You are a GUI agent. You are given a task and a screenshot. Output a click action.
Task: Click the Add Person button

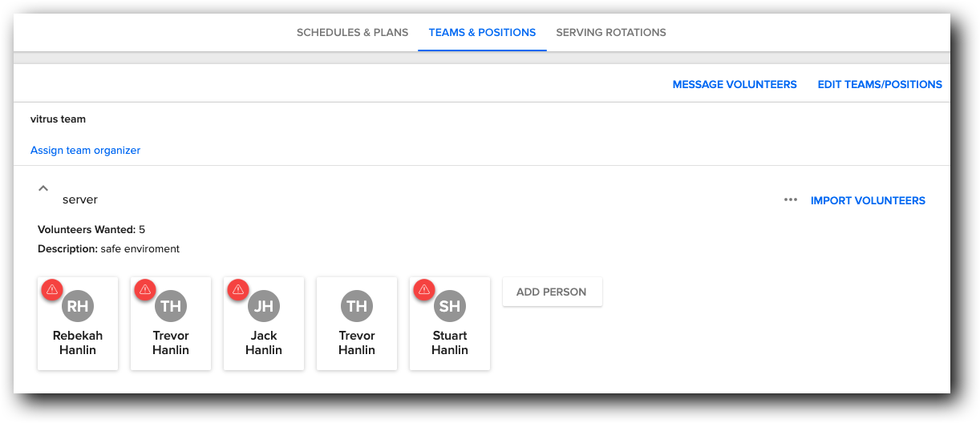click(552, 292)
